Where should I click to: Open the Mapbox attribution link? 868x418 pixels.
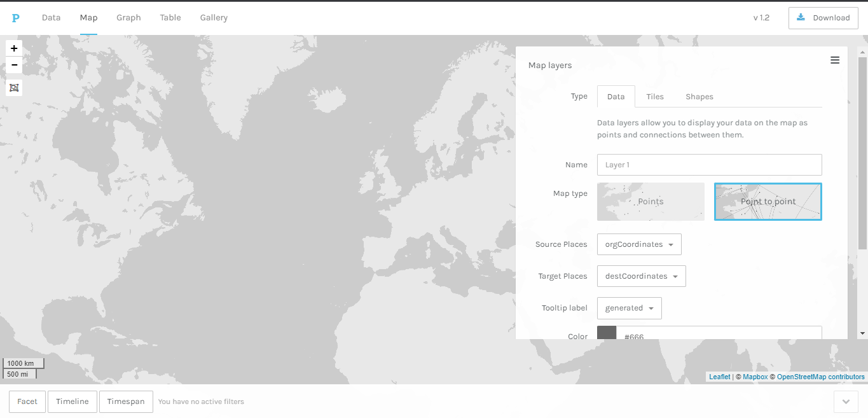[755, 377]
